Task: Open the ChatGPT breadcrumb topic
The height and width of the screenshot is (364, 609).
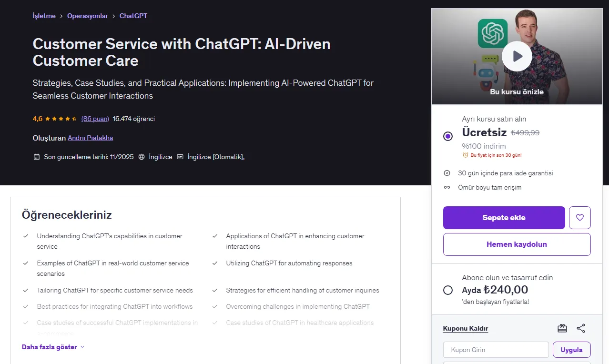Action: point(133,16)
